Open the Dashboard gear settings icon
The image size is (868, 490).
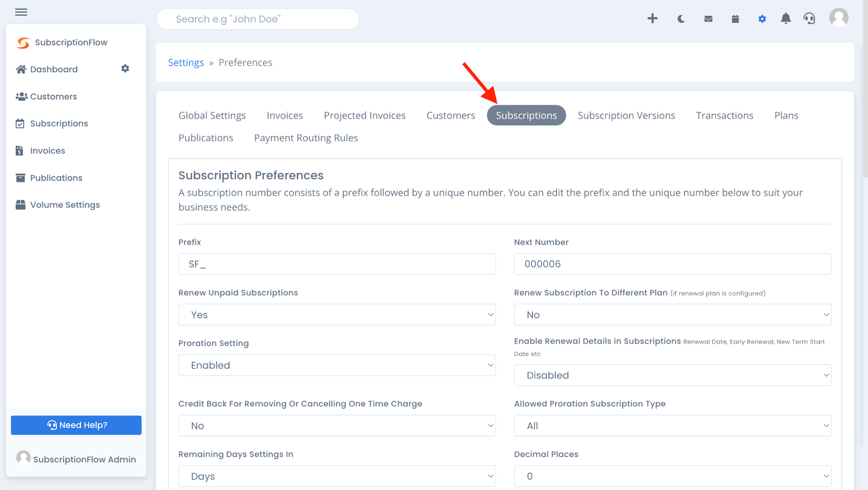point(125,68)
